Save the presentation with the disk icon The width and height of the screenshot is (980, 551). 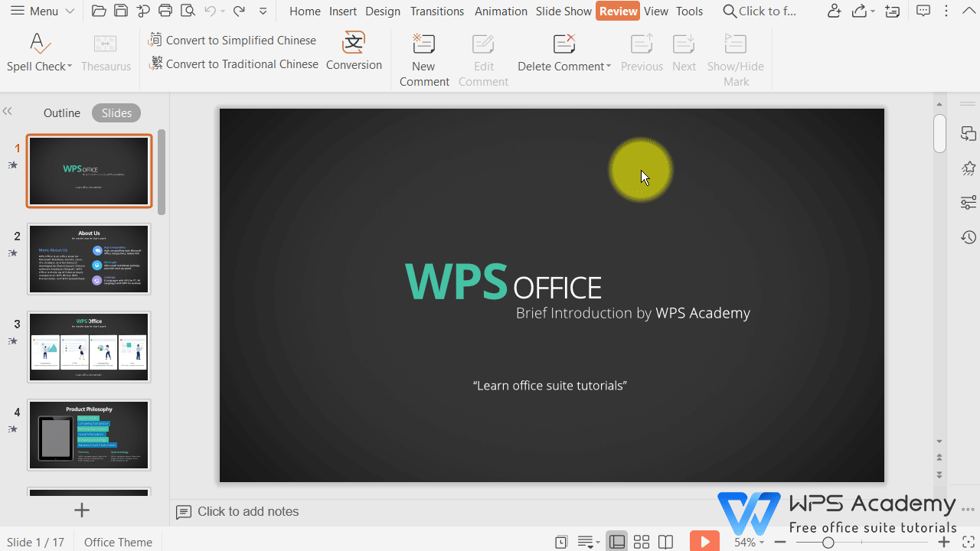point(120,11)
